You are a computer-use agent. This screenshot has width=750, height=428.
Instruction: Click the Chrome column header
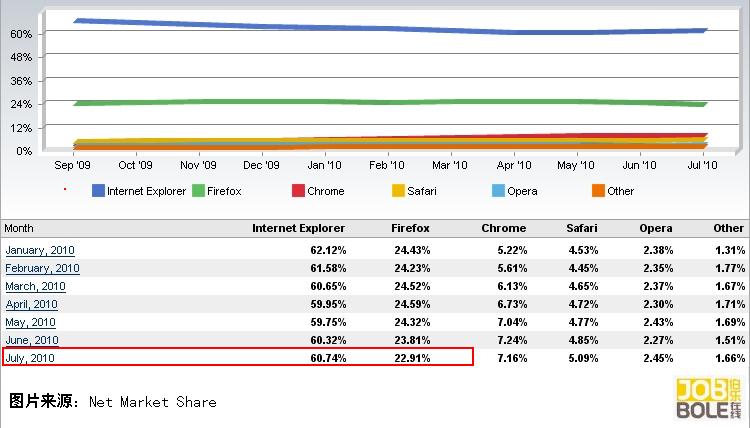click(503, 228)
